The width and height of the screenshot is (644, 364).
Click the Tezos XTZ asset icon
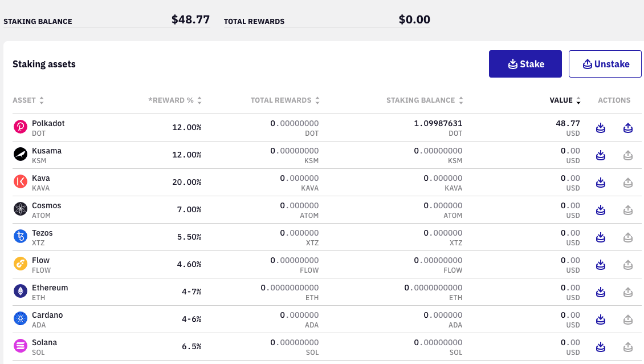[x=21, y=236]
